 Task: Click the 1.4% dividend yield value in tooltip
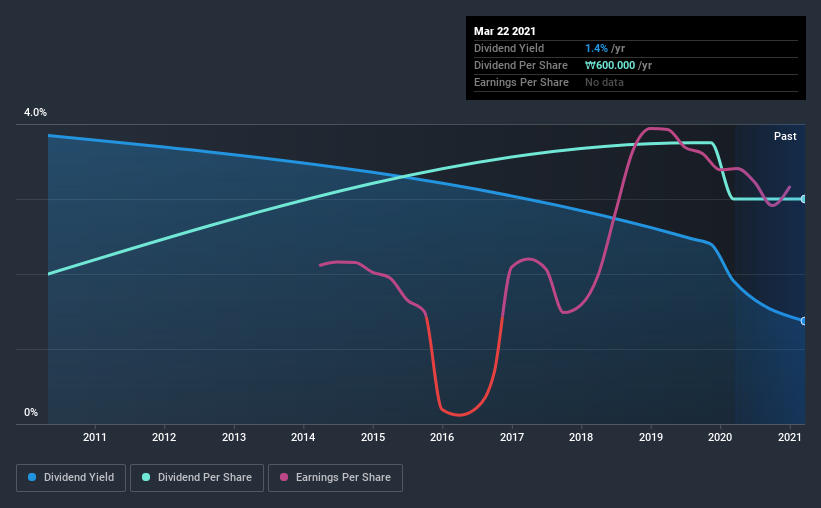click(x=596, y=48)
